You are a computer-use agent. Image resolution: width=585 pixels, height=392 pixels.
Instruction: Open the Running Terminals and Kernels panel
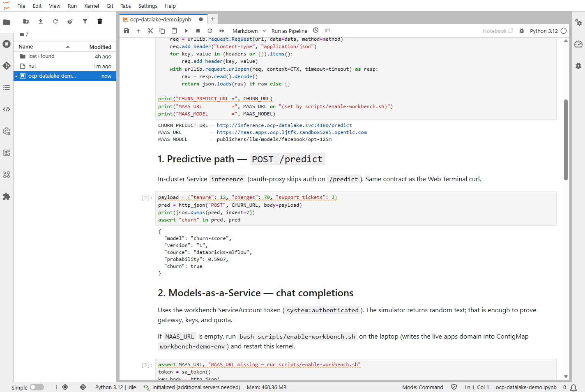tap(7, 44)
